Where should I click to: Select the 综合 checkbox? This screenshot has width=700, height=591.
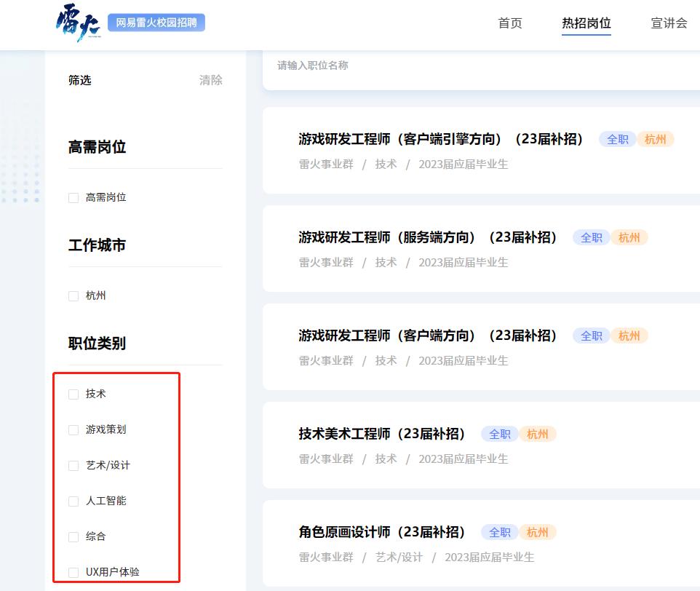[73, 536]
